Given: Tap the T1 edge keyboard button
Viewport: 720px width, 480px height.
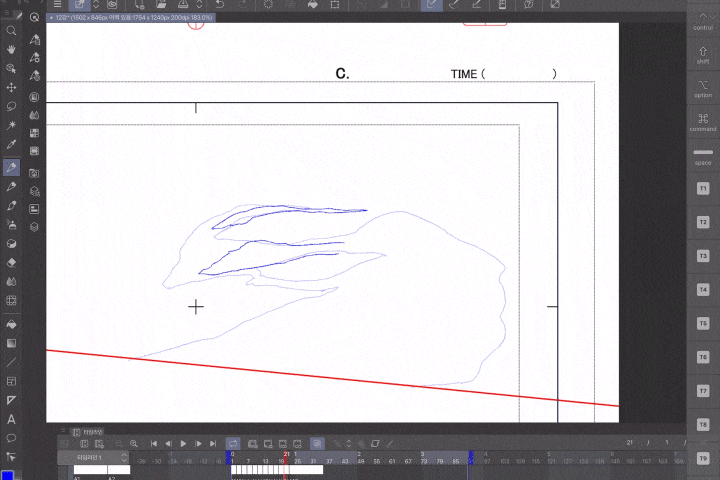Looking at the screenshot, I should tap(703, 188).
